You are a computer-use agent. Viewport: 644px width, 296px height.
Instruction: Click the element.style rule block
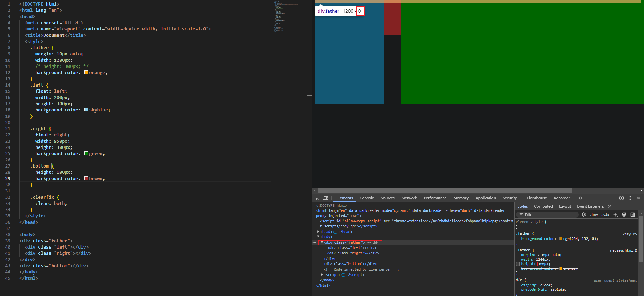click(x=576, y=224)
